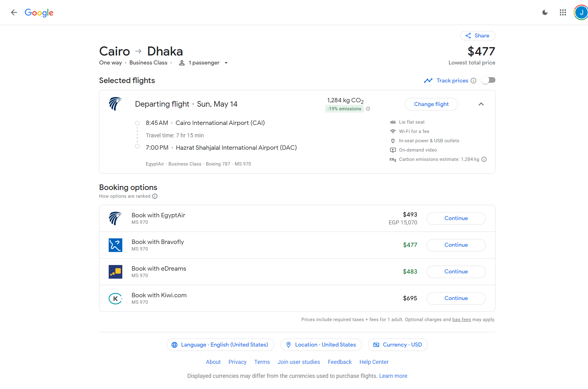Collapse the departing flight details
Screen dimensions: 588x389
click(x=481, y=104)
